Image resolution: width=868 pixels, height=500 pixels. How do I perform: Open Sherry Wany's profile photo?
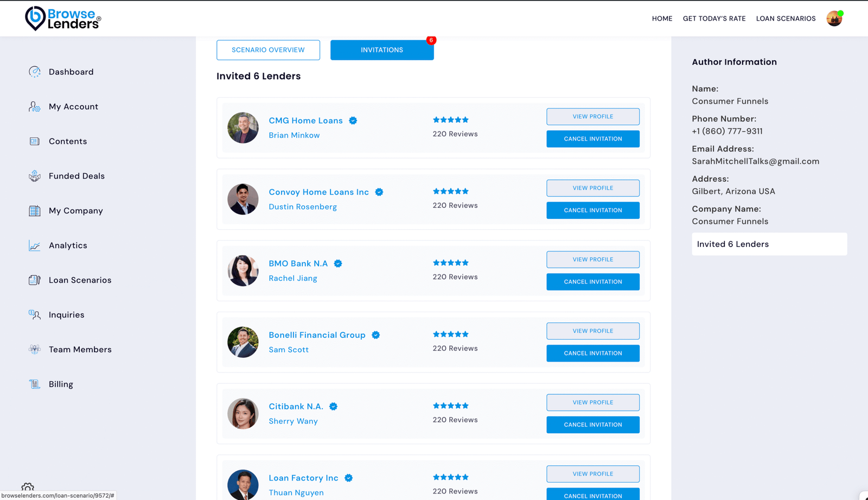(243, 414)
